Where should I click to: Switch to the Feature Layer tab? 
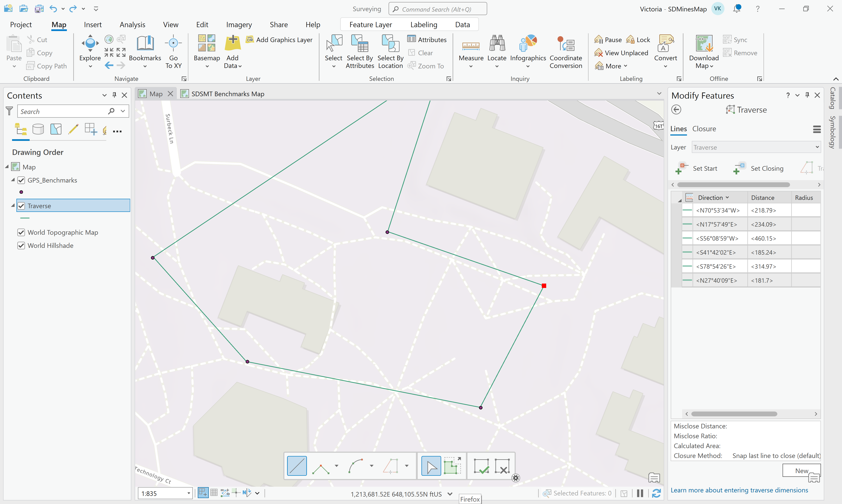(x=370, y=25)
